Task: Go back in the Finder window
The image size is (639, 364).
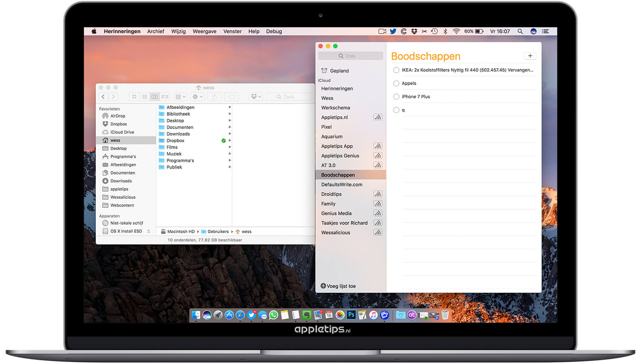Action: point(103,97)
